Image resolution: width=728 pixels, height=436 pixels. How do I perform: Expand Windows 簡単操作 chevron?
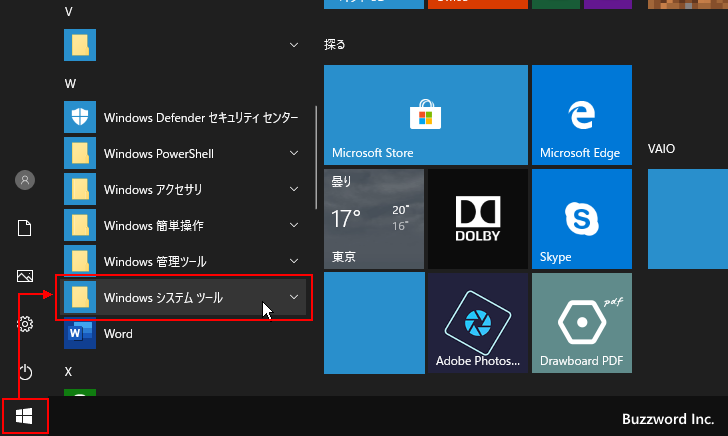click(x=294, y=225)
